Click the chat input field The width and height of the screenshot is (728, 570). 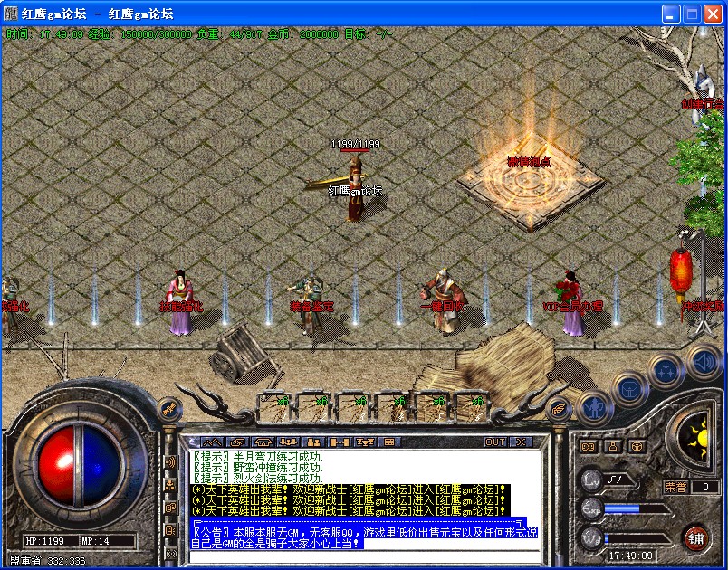[365, 556]
